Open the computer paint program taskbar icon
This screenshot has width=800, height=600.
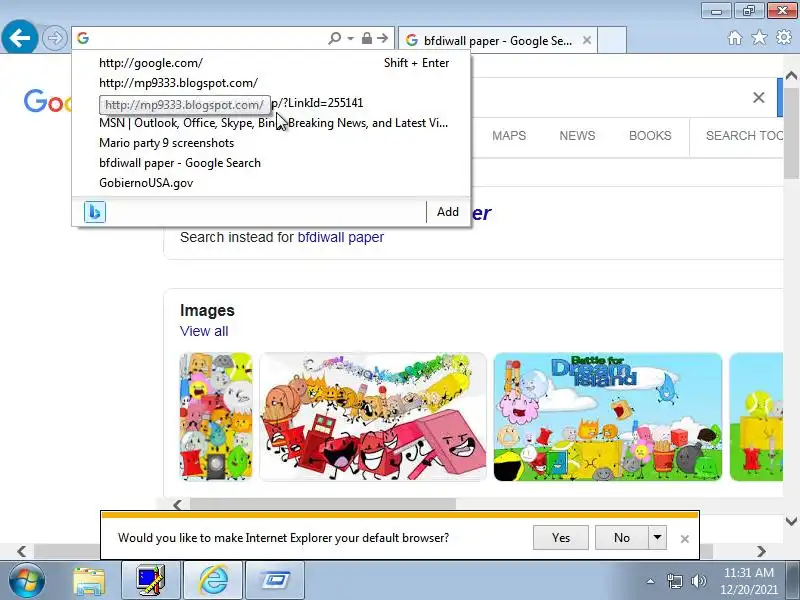tap(151, 581)
